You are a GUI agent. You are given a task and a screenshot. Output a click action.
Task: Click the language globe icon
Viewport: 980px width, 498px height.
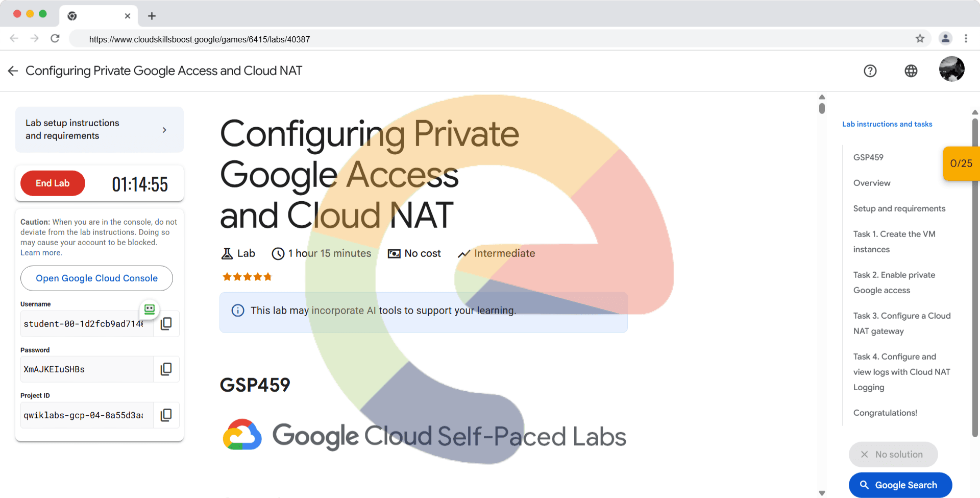[x=911, y=71]
